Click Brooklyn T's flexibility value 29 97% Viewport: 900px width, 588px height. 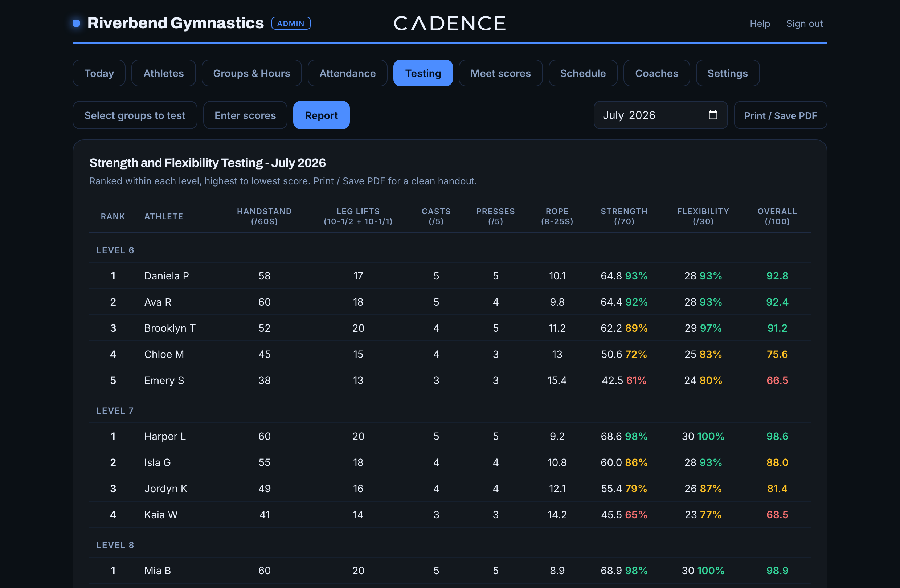tap(703, 328)
